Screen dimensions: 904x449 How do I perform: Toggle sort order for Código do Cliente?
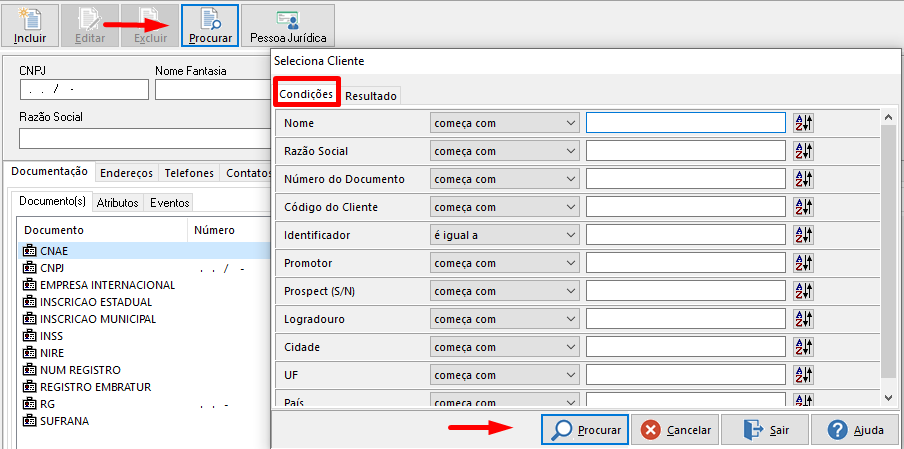(803, 207)
